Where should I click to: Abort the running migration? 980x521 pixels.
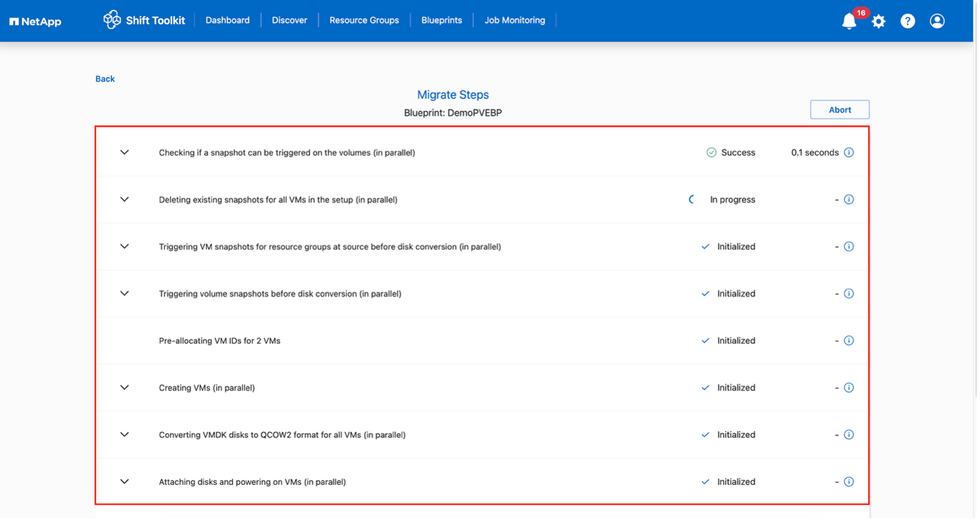839,109
